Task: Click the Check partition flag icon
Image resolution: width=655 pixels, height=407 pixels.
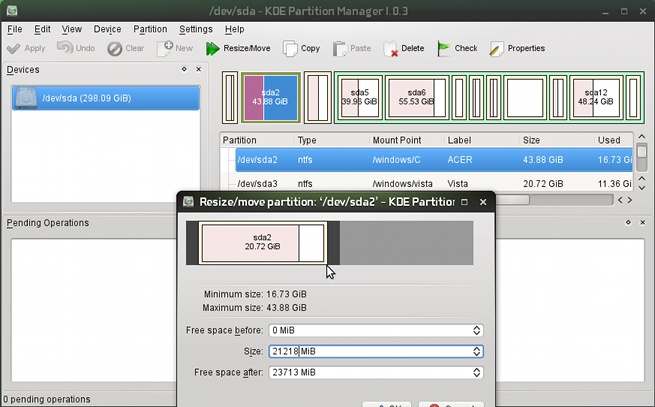Action: (x=443, y=48)
